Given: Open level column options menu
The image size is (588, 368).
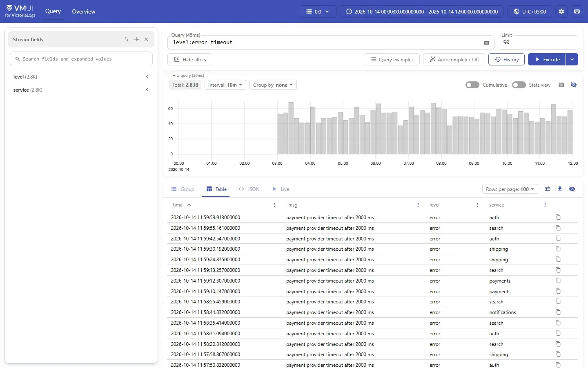Looking at the screenshot, I should pos(478,205).
